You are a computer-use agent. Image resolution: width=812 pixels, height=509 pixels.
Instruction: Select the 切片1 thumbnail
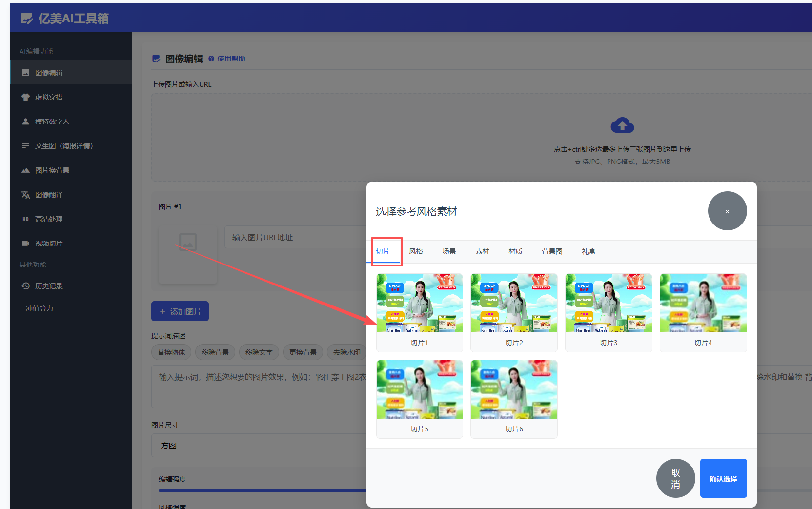click(419, 304)
